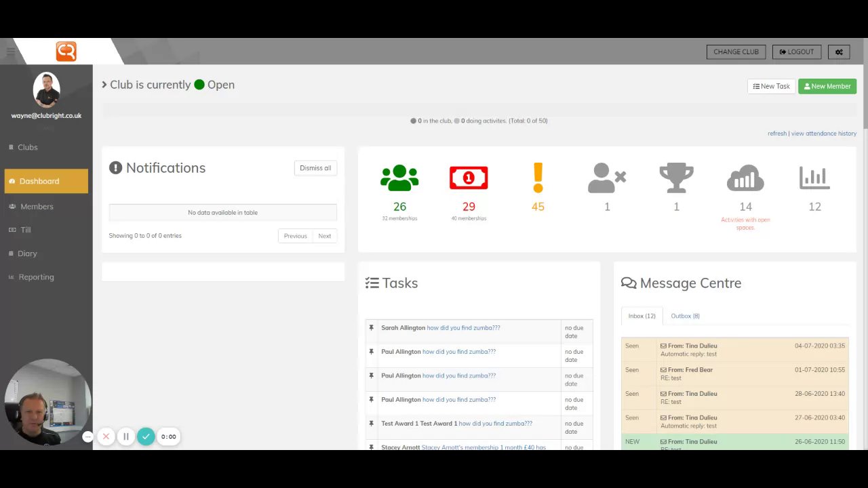
Task: Open Reporting in the sidebar
Action: (x=36, y=277)
